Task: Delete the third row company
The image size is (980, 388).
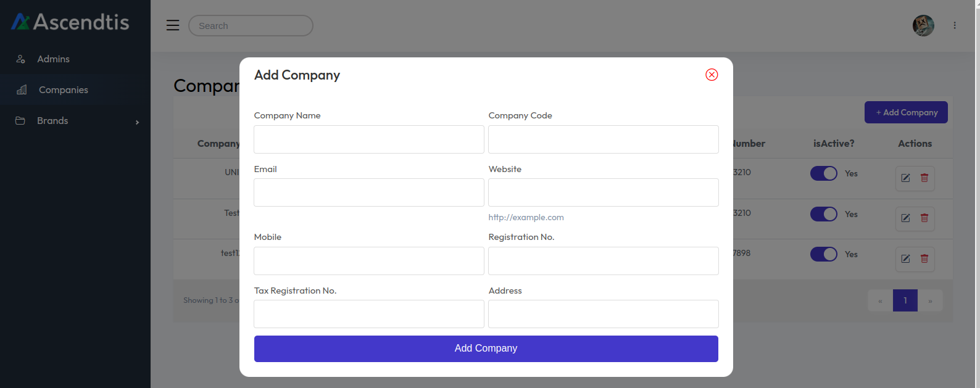Action: [924, 259]
